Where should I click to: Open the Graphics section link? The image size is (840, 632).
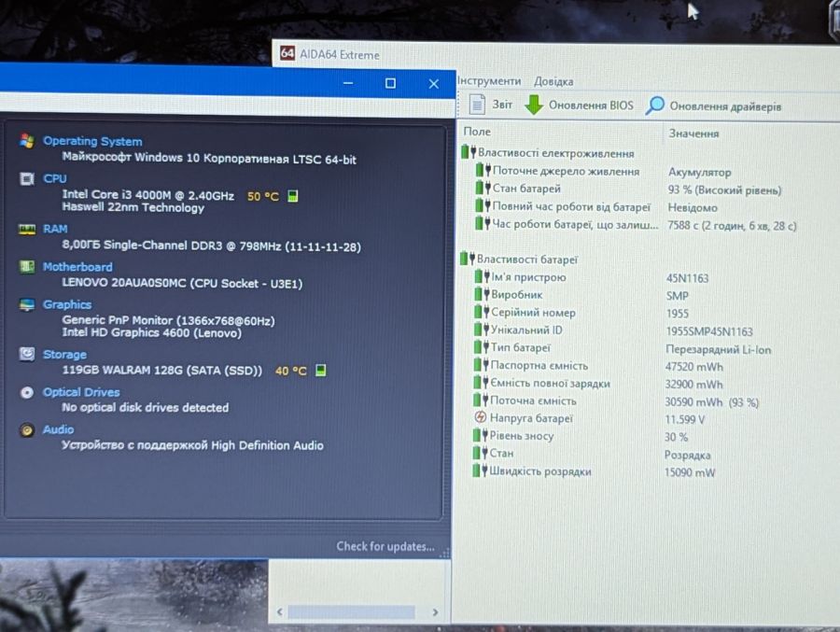(67, 304)
